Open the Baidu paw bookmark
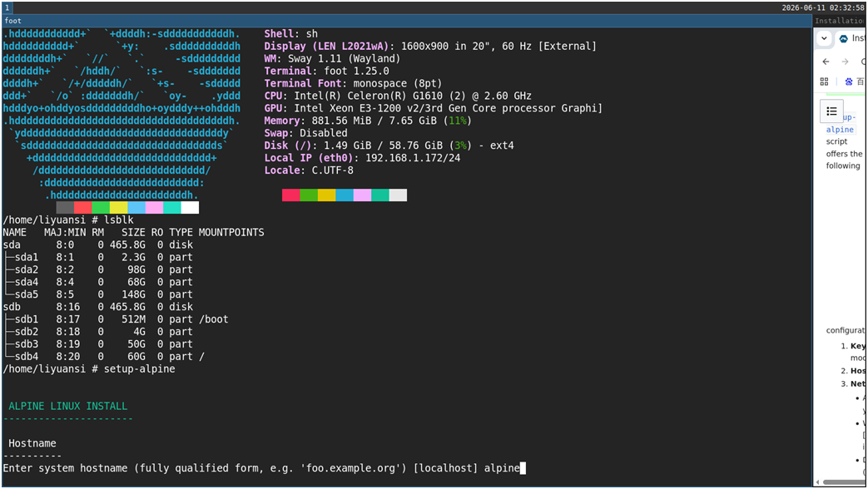 point(849,81)
